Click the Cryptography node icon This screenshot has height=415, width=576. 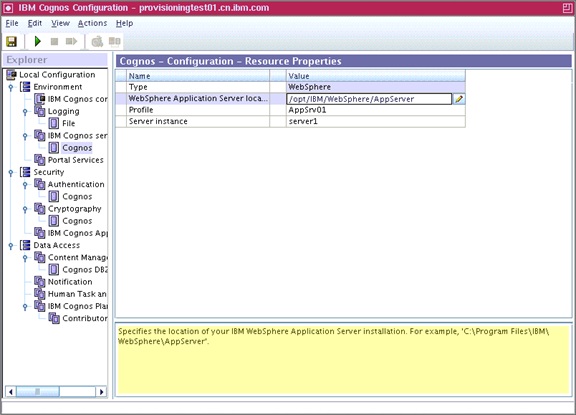tap(40, 209)
